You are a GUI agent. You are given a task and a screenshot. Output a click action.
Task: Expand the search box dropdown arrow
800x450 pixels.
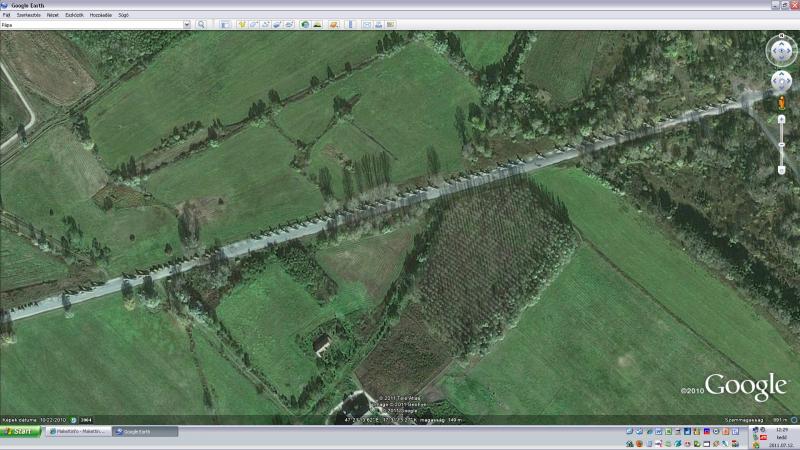point(187,24)
